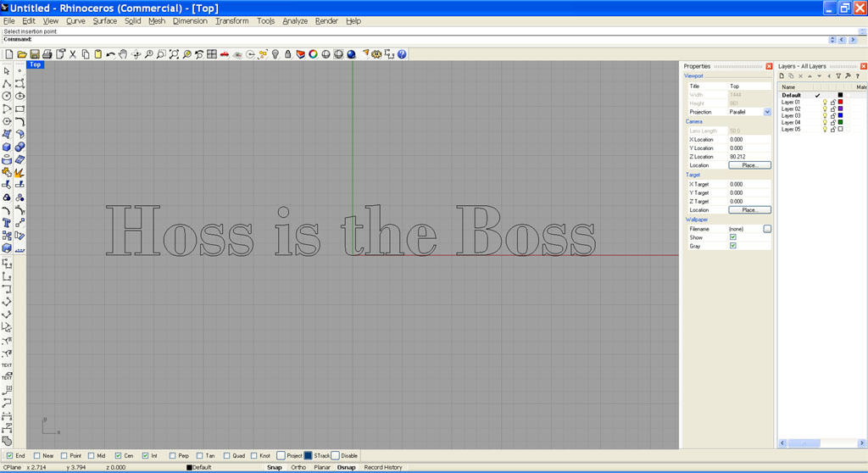This screenshot has height=473, width=868.
Task: Select the Pan hand tool
Action: pos(123,54)
